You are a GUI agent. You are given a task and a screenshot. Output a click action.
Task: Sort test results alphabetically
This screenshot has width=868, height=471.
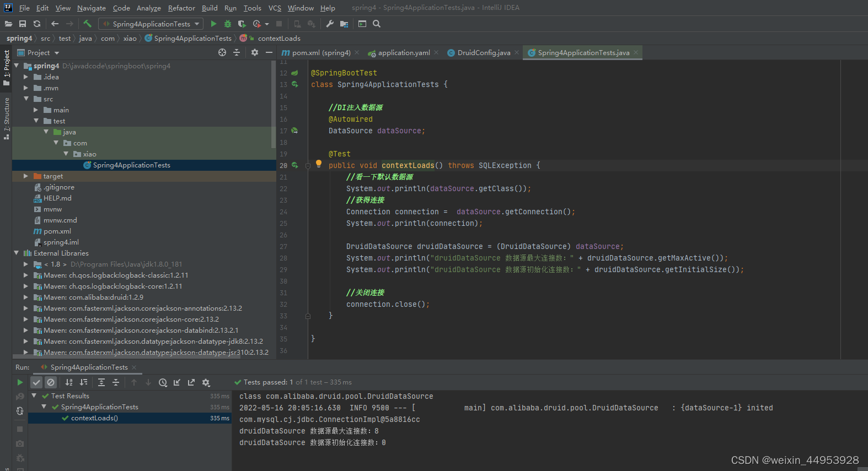69,382
